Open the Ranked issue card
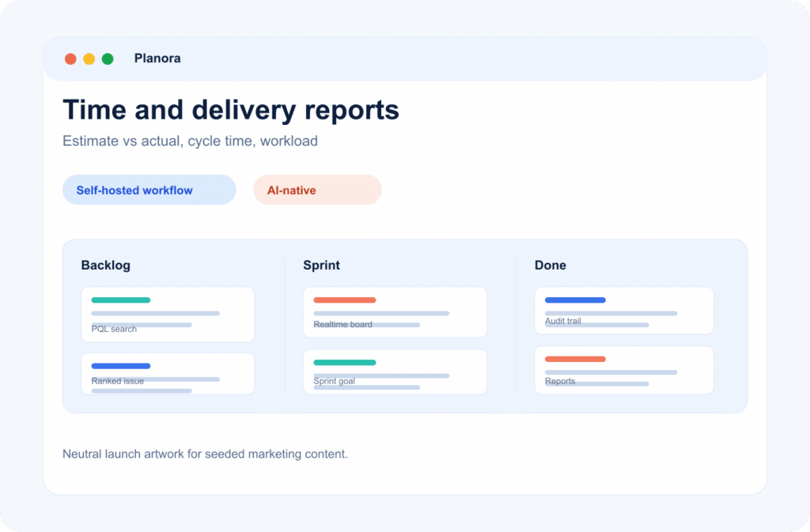This screenshot has width=810, height=532. [x=168, y=374]
